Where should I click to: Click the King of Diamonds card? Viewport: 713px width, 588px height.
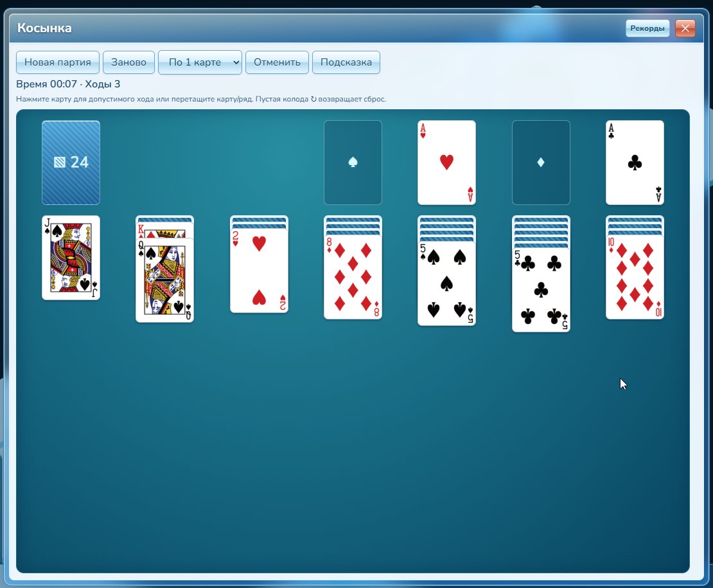pyautogui.click(x=164, y=230)
